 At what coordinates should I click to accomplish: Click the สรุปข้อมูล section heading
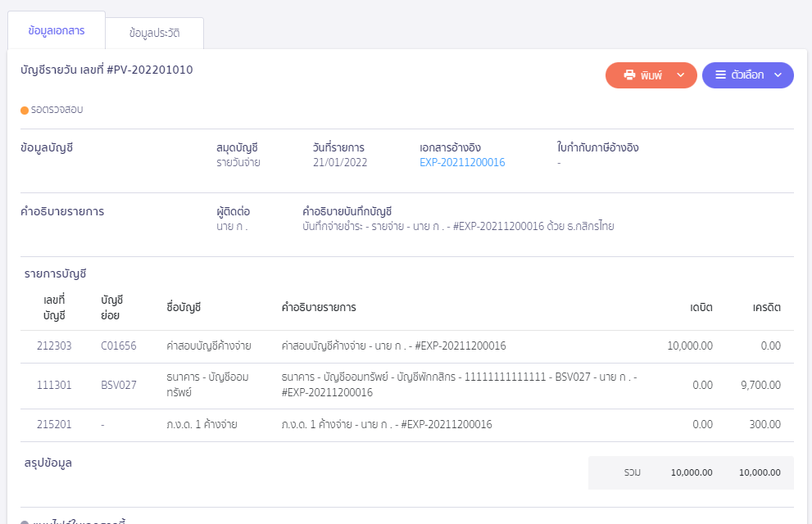click(x=48, y=463)
